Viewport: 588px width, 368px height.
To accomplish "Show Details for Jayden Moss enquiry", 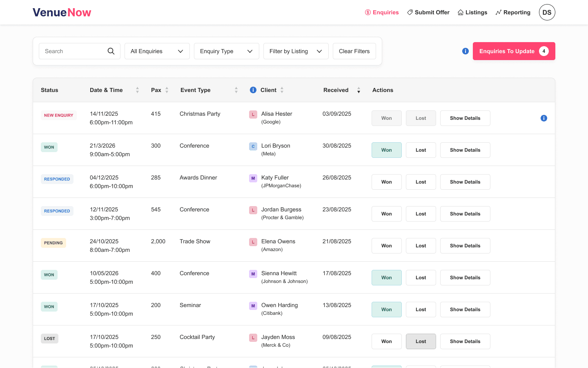I will click(465, 341).
